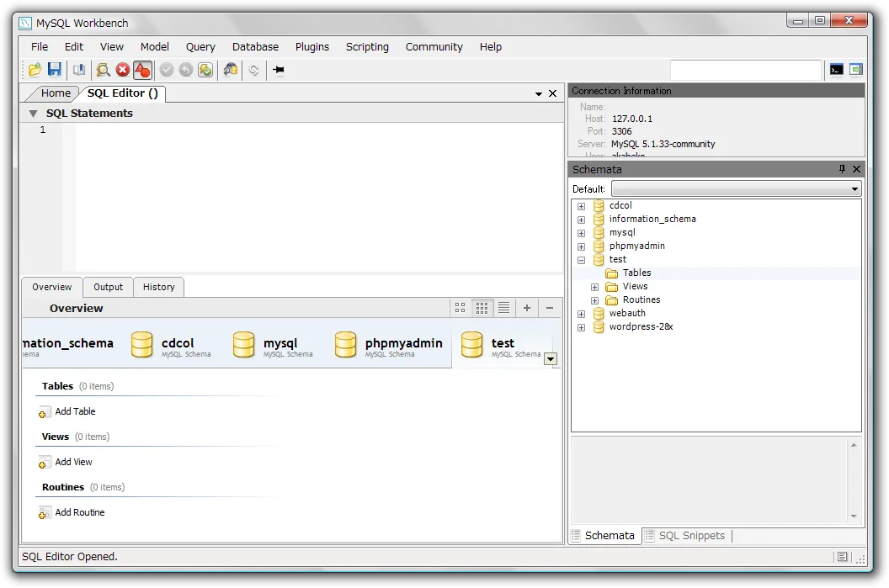The image size is (889, 588).
Task: Click the save floppy disk icon
Action: 55,70
